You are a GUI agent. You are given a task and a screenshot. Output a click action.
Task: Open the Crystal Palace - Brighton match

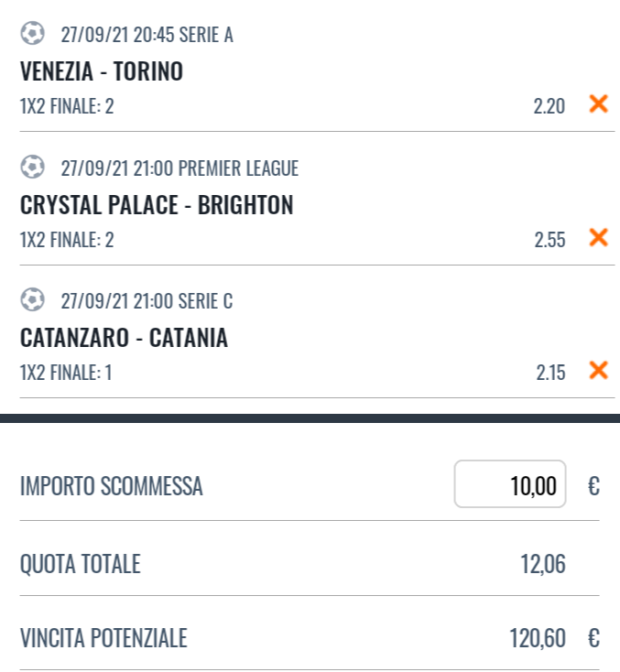click(157, 205)
